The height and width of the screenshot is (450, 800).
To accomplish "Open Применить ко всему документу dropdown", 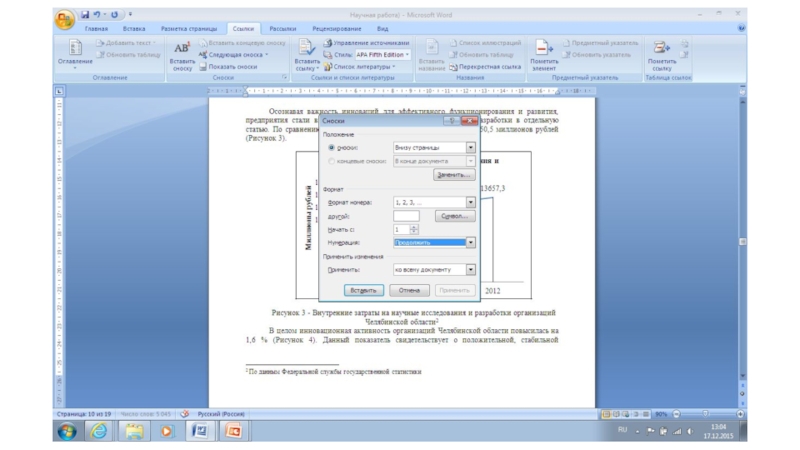I will 434,269.
